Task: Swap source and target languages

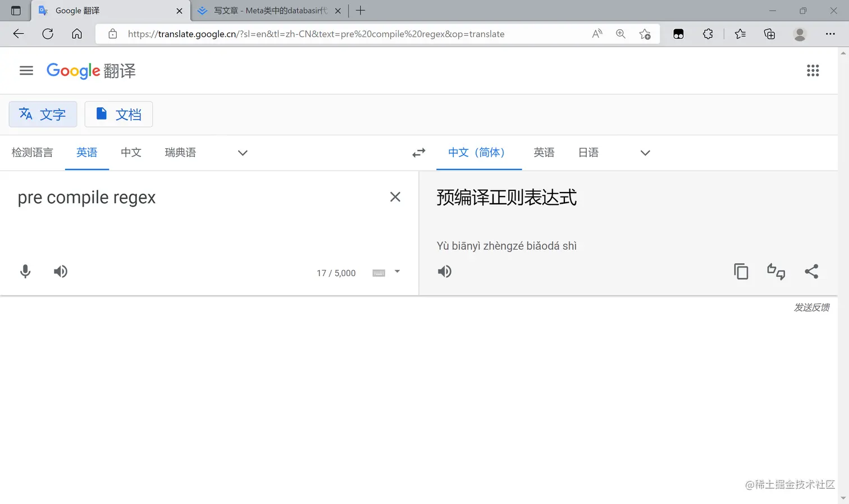Action: coord(419,153)
